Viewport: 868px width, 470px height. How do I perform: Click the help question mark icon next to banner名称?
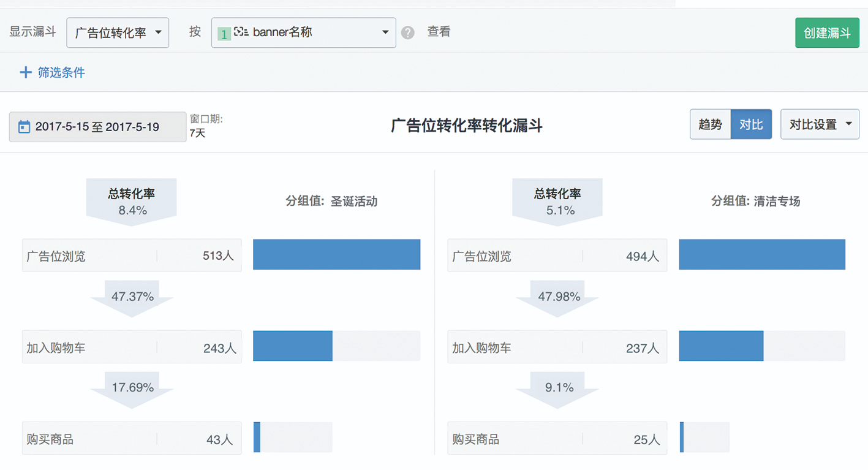[407, 32]
